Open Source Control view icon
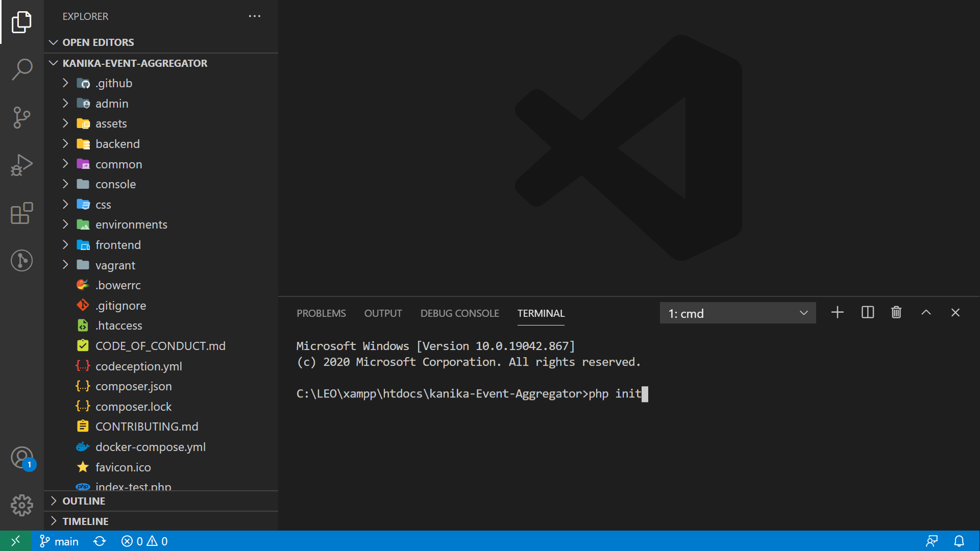 click(21, 117)
